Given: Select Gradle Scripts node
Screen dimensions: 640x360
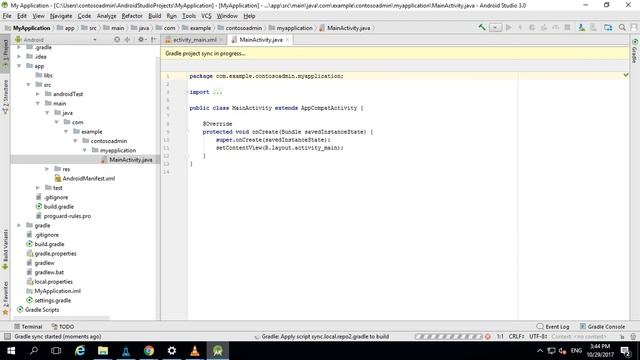Looking at the screenshot, I should [x=42, y=310].
